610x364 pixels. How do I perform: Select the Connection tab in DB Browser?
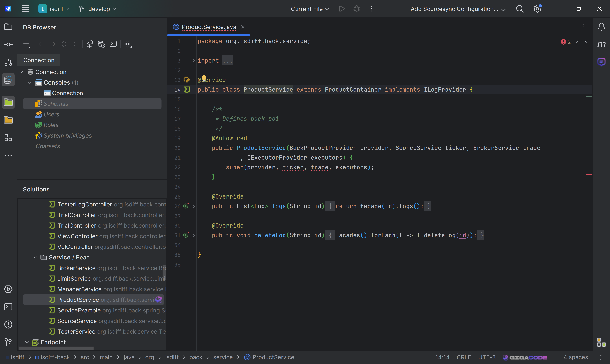pos(39,60)
